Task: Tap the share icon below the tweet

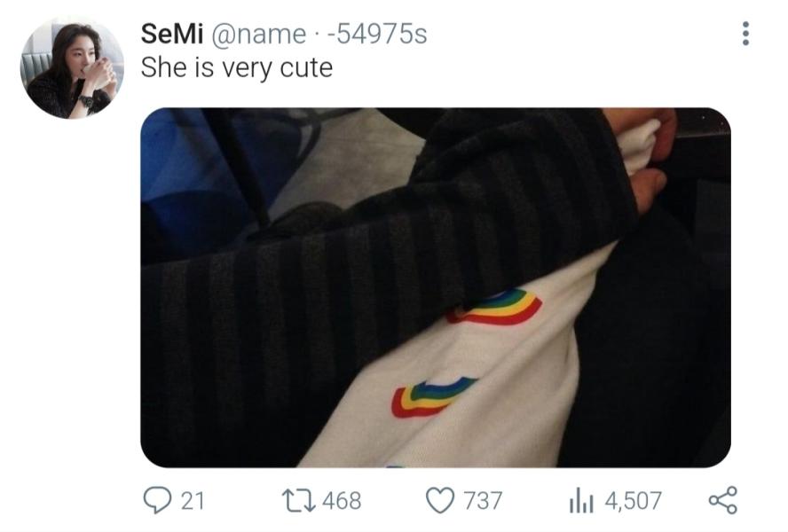Action: point(722,500)
